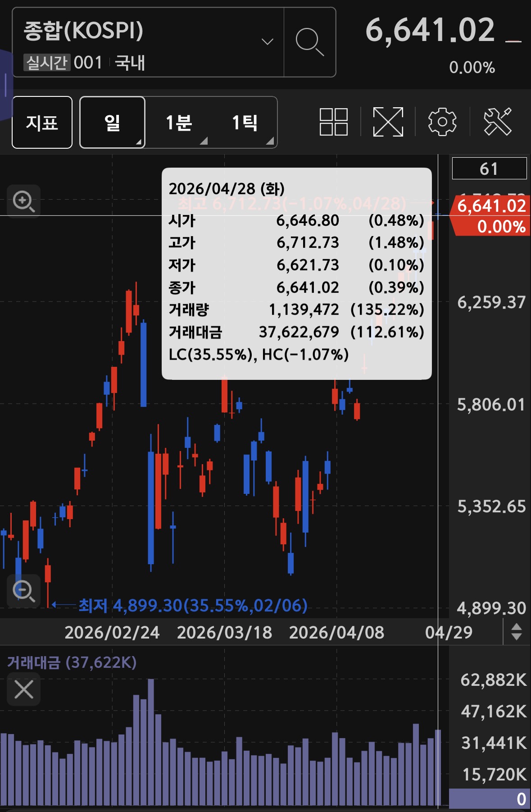
Task: Click the 저가 6,621.73 tooltip row
Action: pyautogui.click(x=296, y=265)
